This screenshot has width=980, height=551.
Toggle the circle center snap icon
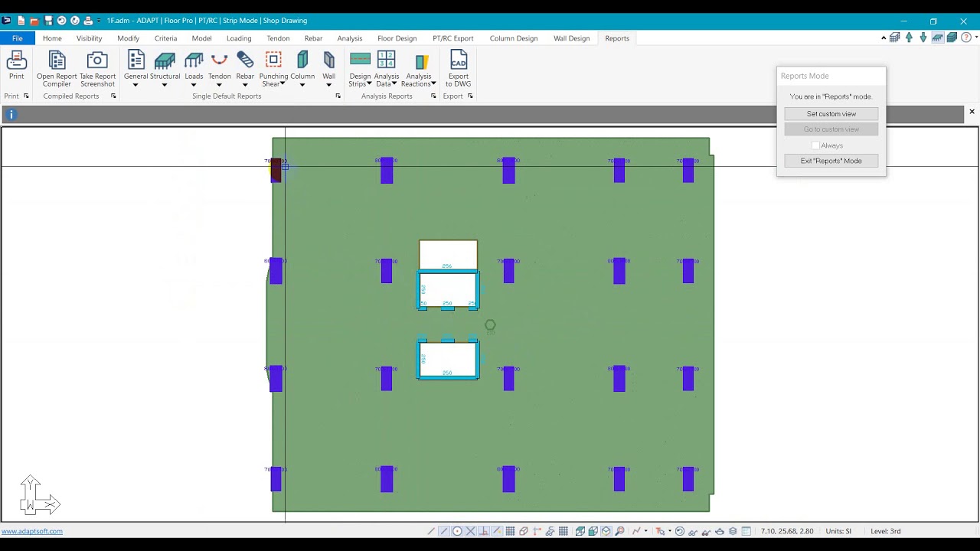pyautogui.click(x=457, y=531)
